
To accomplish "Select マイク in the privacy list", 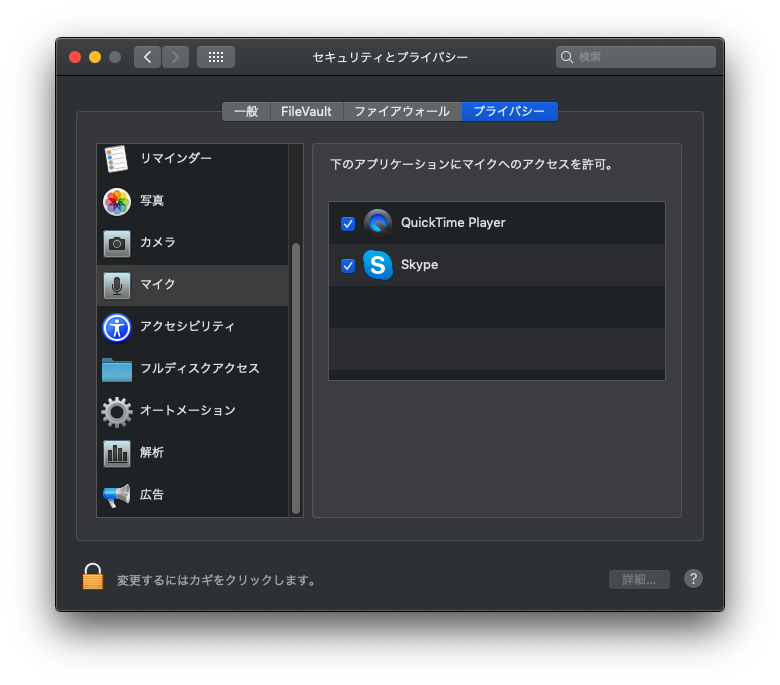I will click(193, 286).
